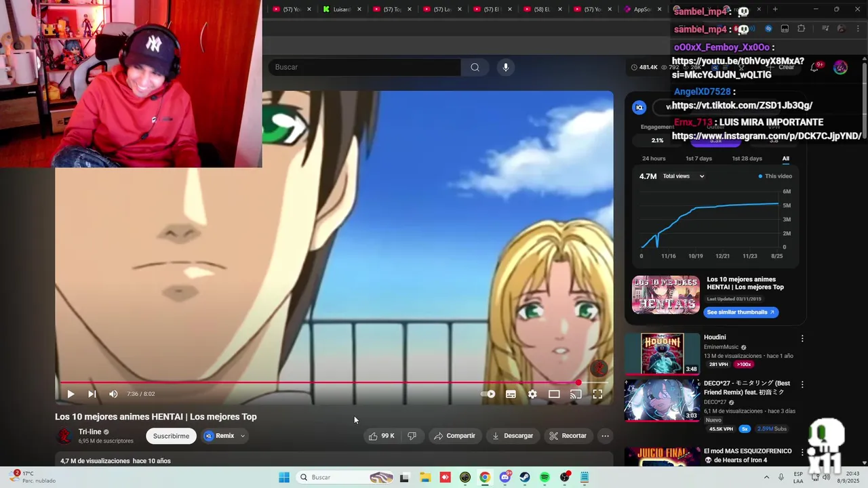Open File Explorer from the taskbar
Viewport: 868px width, 488px height.
click(425, 477)
